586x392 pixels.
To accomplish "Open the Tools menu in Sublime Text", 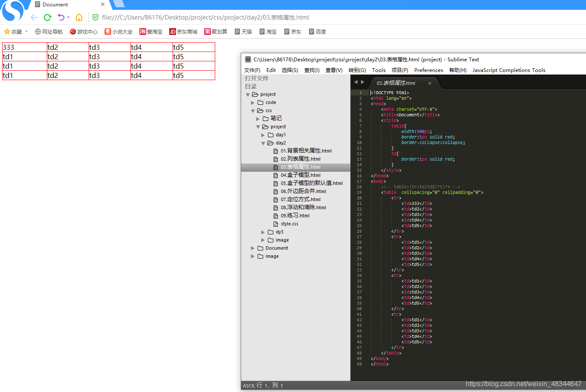I will [379, 70].
